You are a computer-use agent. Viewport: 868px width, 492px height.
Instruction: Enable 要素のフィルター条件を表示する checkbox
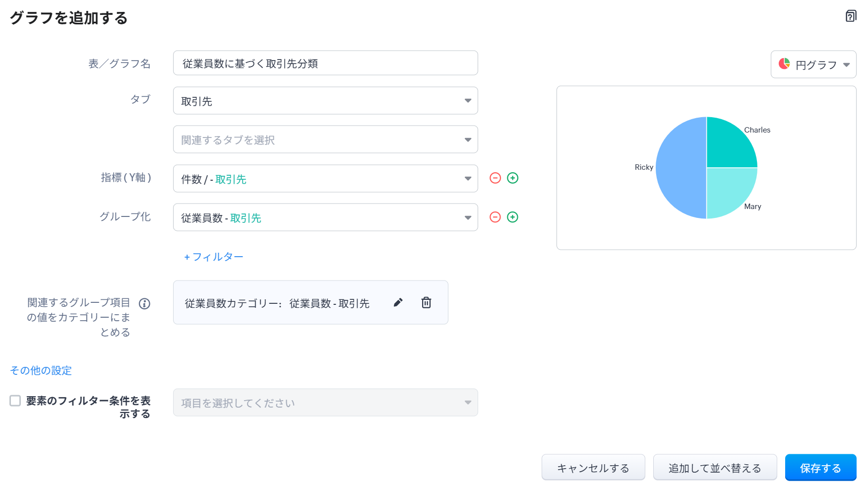[15, 401]
